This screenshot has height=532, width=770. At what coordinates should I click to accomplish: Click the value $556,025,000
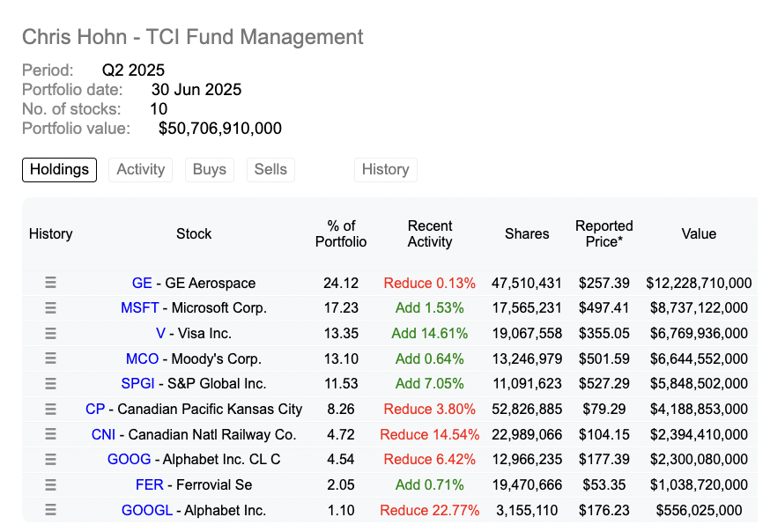(x=699, y=510)
